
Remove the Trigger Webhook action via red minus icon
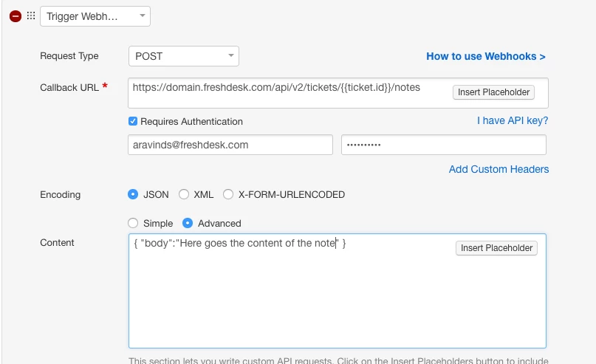pos(16,16)
